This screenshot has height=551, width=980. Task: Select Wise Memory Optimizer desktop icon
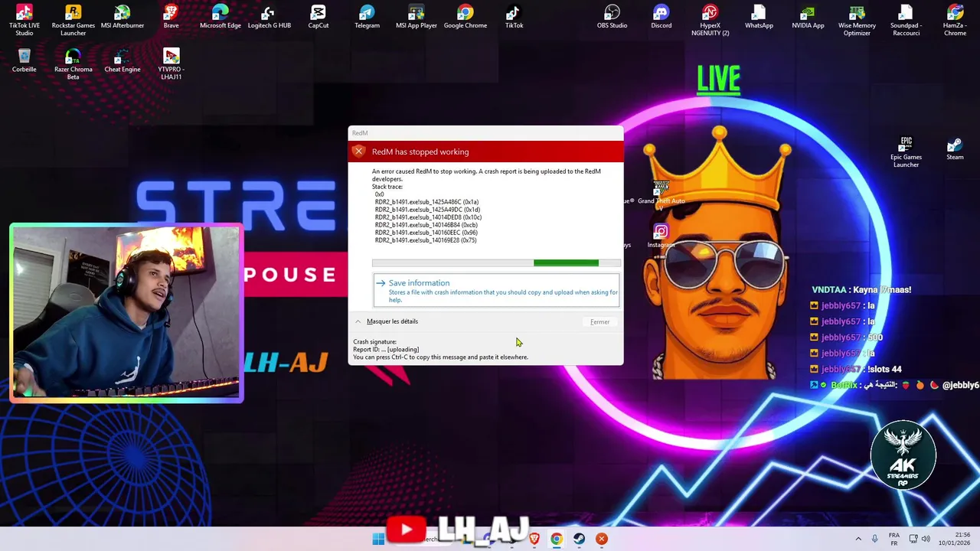[857, 20]
